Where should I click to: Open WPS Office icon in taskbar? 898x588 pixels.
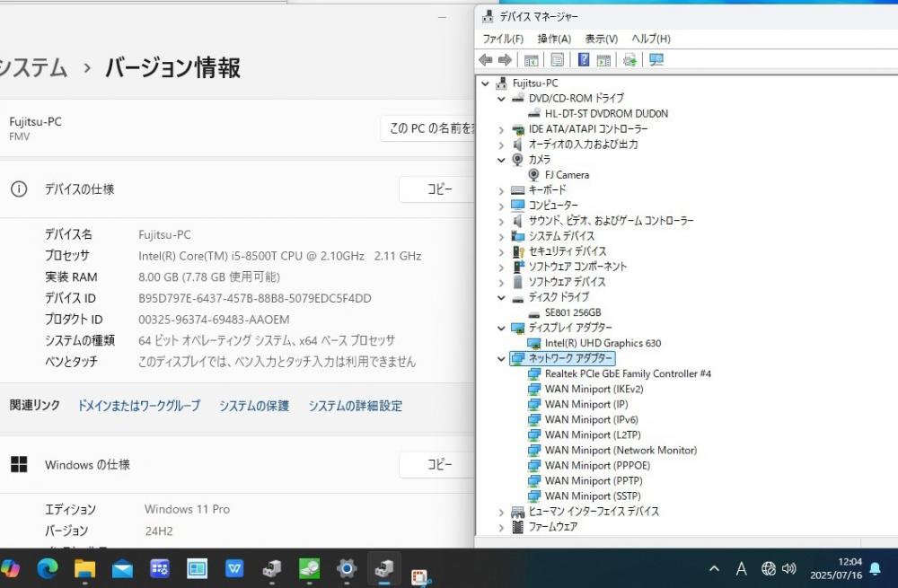tap(234, 568)
